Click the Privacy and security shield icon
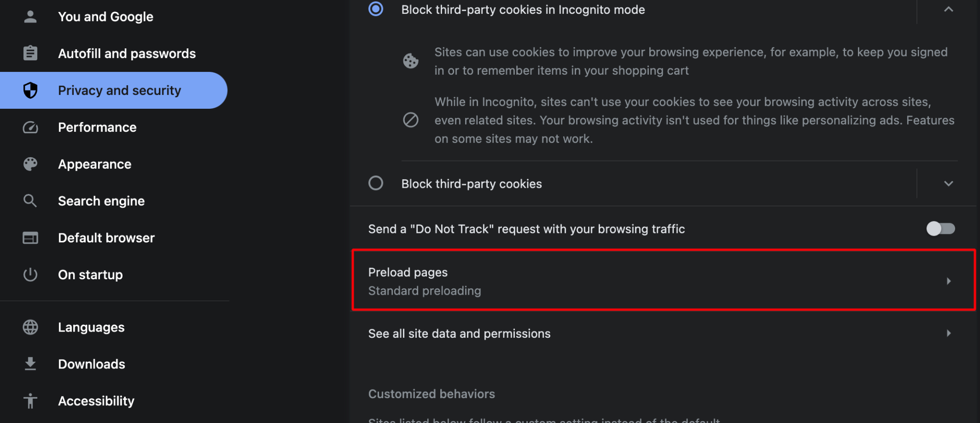Image resolution: width=980 pixels, height=423 pixels. (30, 90)
